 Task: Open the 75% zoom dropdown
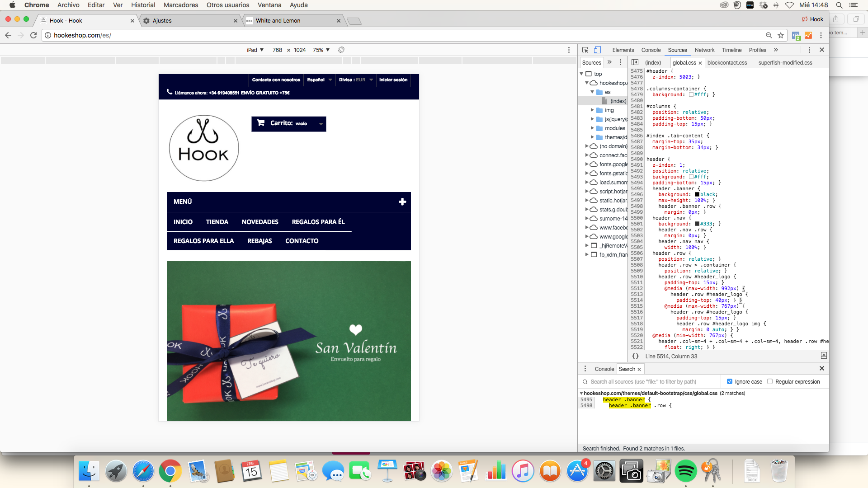tap(321, 50)
